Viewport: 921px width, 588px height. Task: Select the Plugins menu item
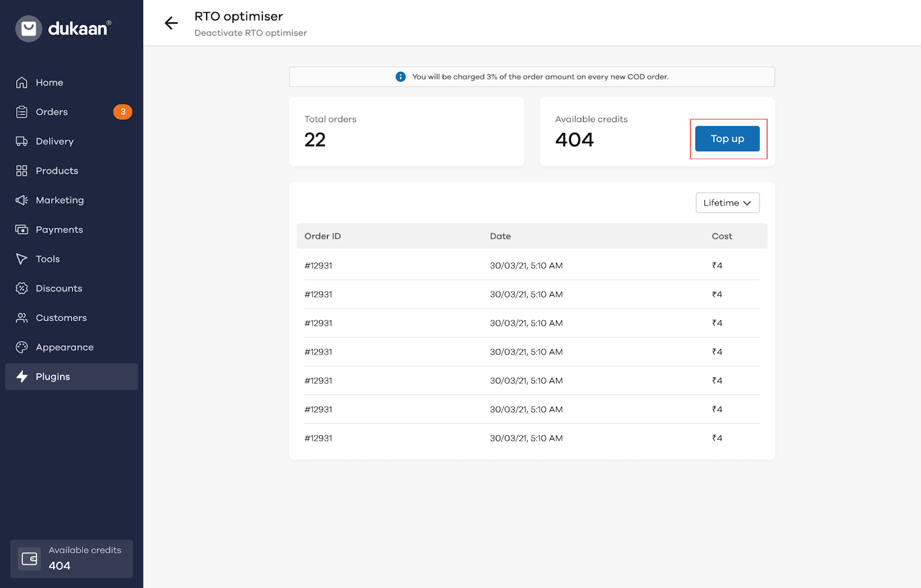(x=71, y=376)
